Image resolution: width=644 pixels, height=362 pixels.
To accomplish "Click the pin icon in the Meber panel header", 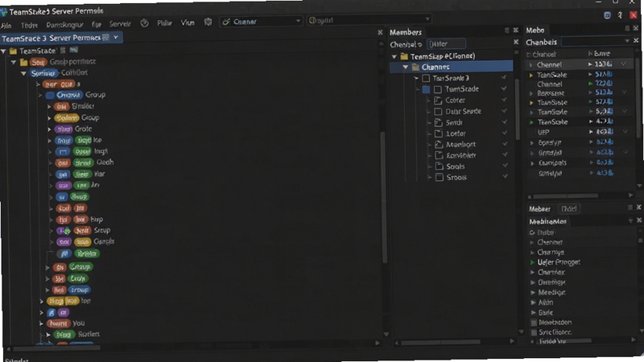I will point(630,208).
